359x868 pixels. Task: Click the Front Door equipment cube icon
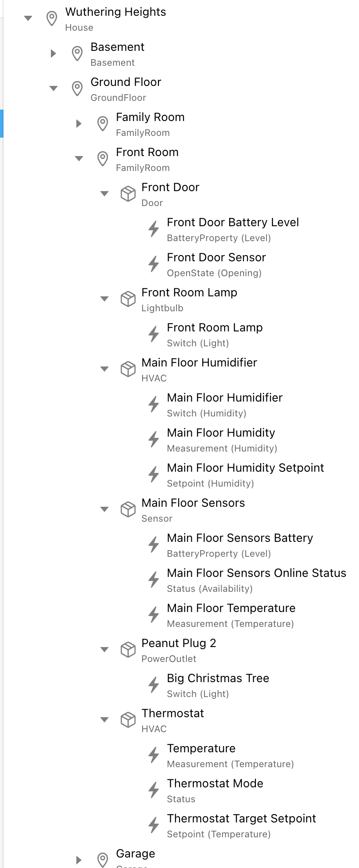[x=128, y=194]
